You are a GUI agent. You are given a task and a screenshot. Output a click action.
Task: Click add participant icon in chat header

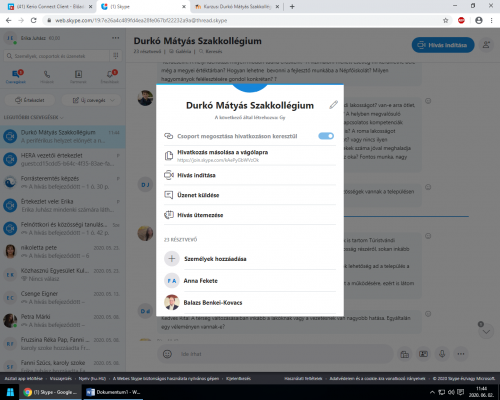[x=486, y=45]
